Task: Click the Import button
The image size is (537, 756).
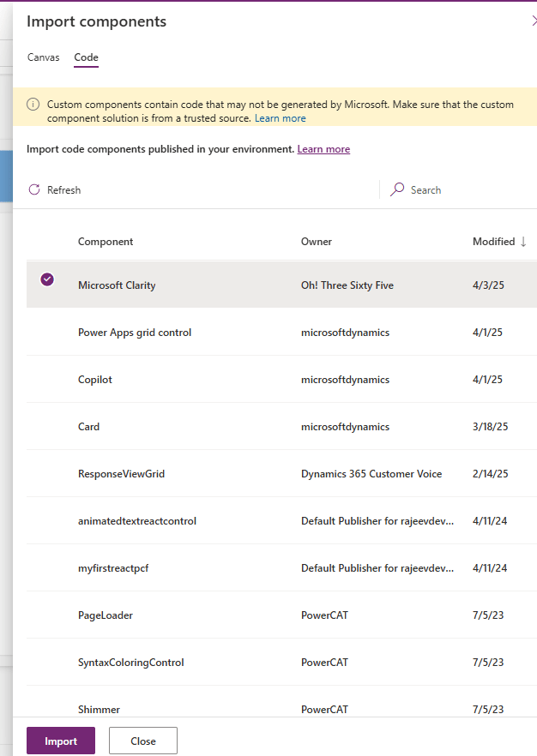Action: tap(61, 741)
